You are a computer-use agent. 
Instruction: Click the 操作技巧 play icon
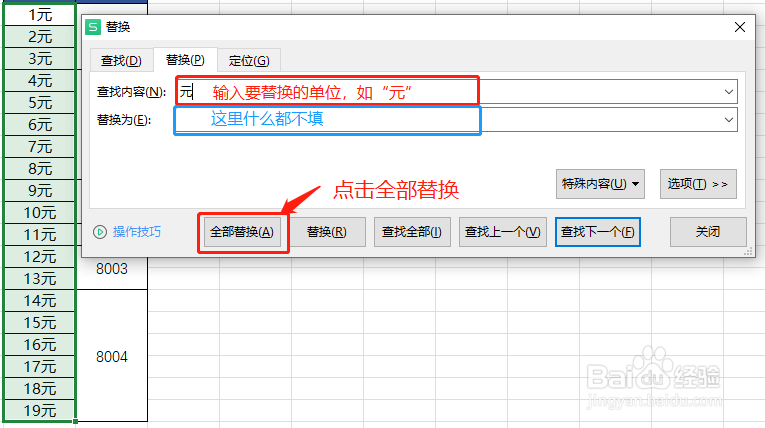pyautogui.click(x=100, y=232)
